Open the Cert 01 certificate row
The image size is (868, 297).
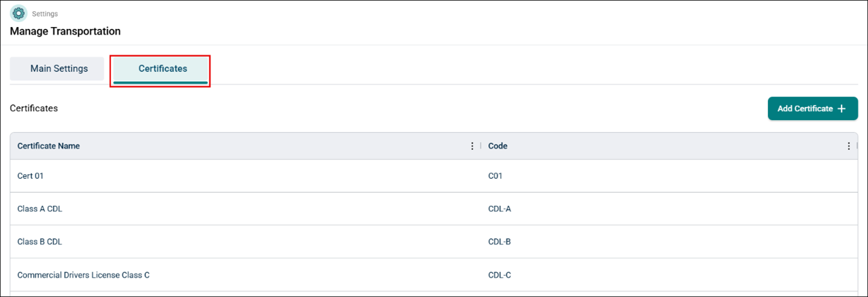click(x=30, y=176)
